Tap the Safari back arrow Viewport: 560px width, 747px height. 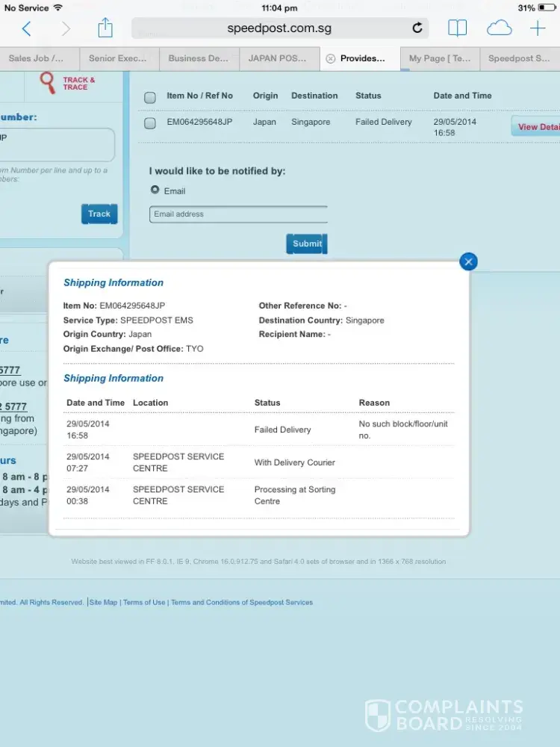pyautogui.click(x=26, y=29)
